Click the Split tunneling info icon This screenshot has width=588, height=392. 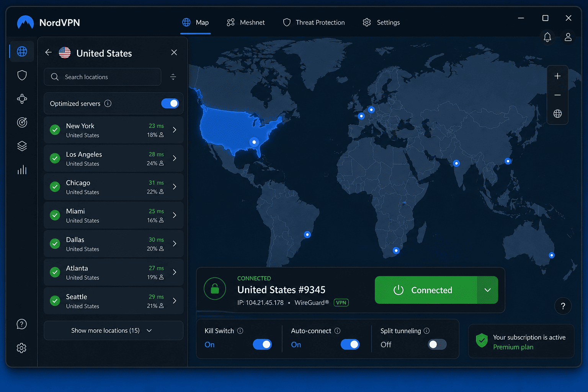426,331
